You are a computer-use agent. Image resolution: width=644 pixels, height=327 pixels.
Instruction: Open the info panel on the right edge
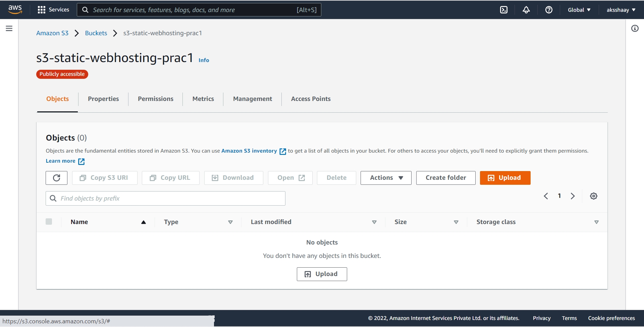(x=635, y=28)
